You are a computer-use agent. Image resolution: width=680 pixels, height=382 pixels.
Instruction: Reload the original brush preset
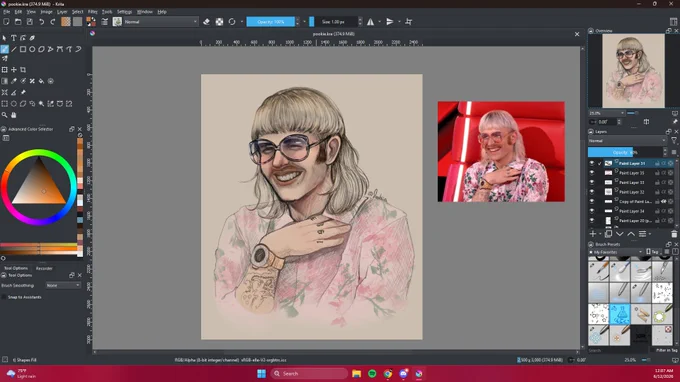pos(232,22)
